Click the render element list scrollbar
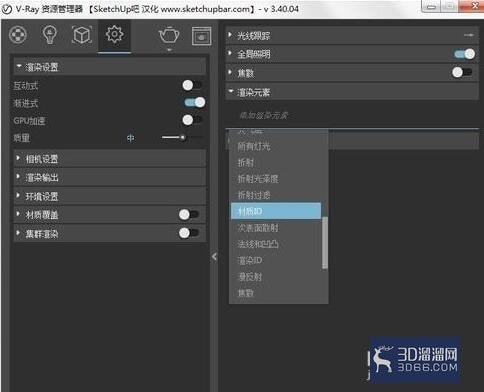The image size is (484, 392). (325, 243)
